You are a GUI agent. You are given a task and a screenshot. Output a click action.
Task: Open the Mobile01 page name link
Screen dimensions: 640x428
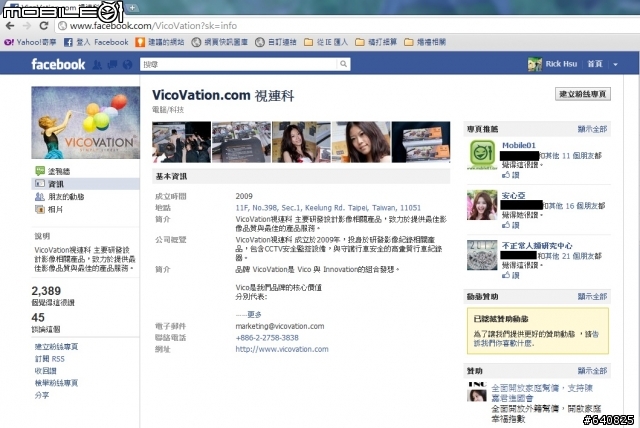coord(519,145)
